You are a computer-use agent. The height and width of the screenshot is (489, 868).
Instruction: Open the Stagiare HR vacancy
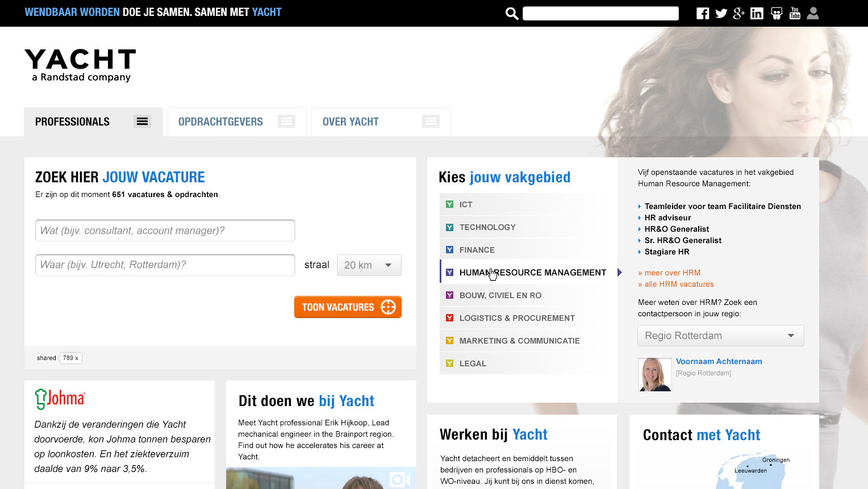(667, 252)
